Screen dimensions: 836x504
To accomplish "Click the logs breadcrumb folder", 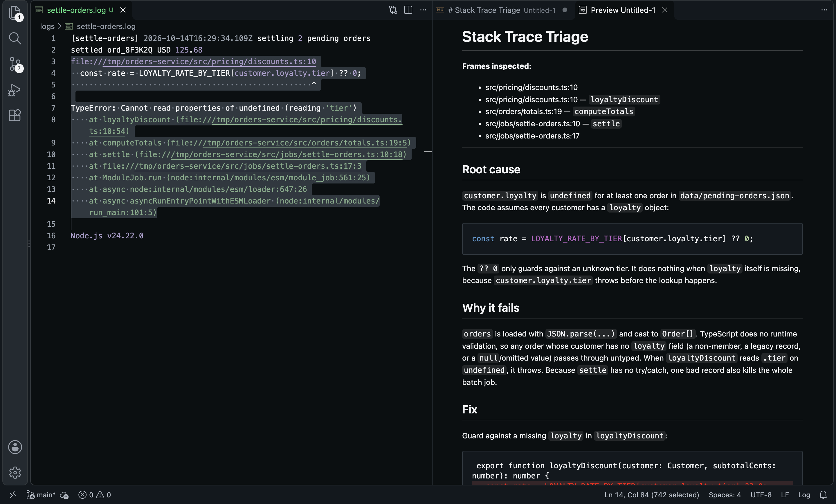I will coord(47,26).
